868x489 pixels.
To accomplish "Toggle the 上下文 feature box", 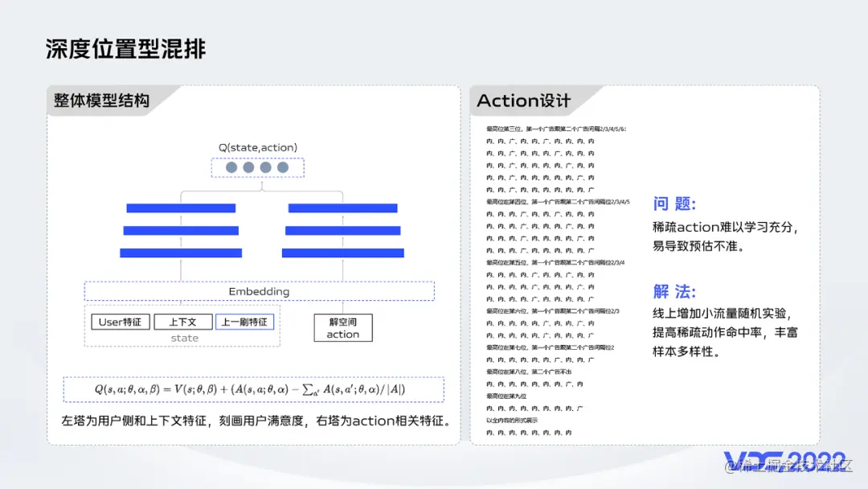I will pos(185,321).
